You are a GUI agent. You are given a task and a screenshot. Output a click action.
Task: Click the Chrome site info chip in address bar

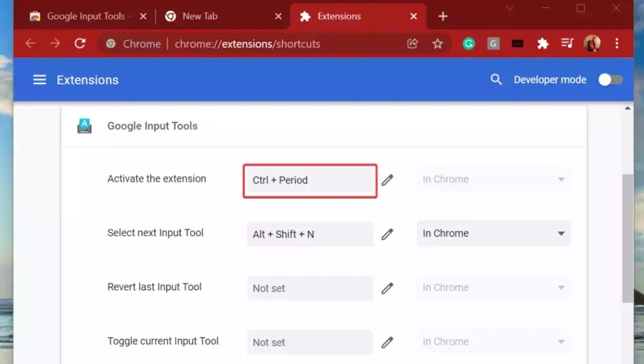tap(133, 44)
